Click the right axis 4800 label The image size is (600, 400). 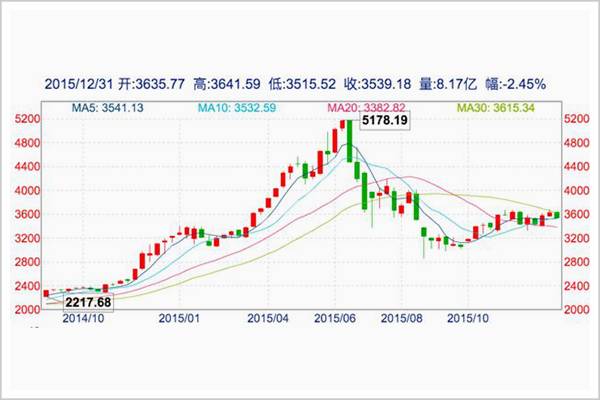point(577,143)
